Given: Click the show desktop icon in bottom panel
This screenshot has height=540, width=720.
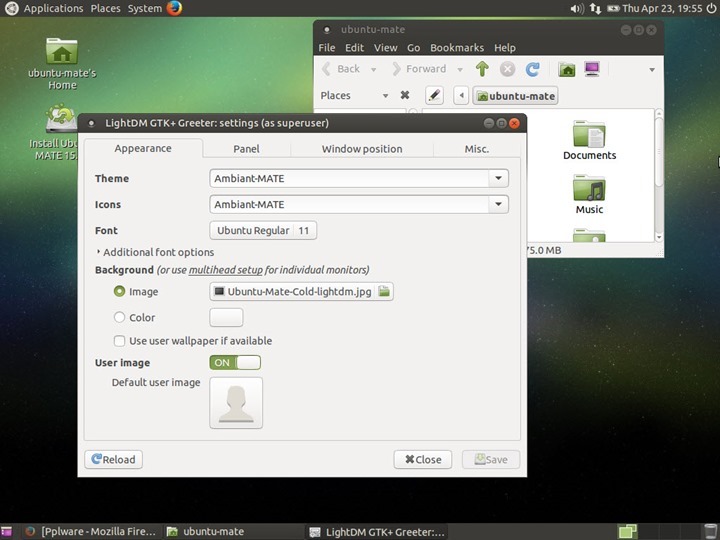Looking at the screenshot, I should tap(6, 532).
